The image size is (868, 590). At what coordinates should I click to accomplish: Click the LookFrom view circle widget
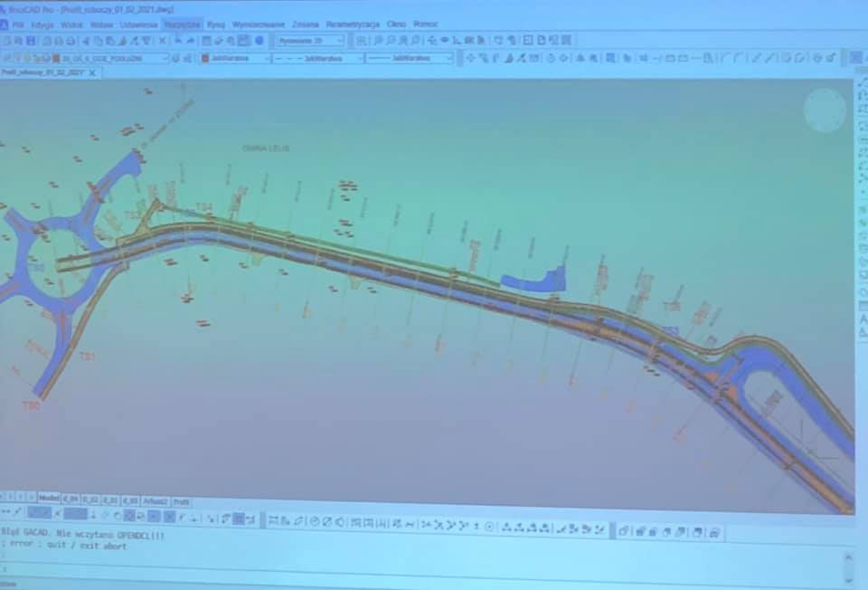(x=825, y=110)
